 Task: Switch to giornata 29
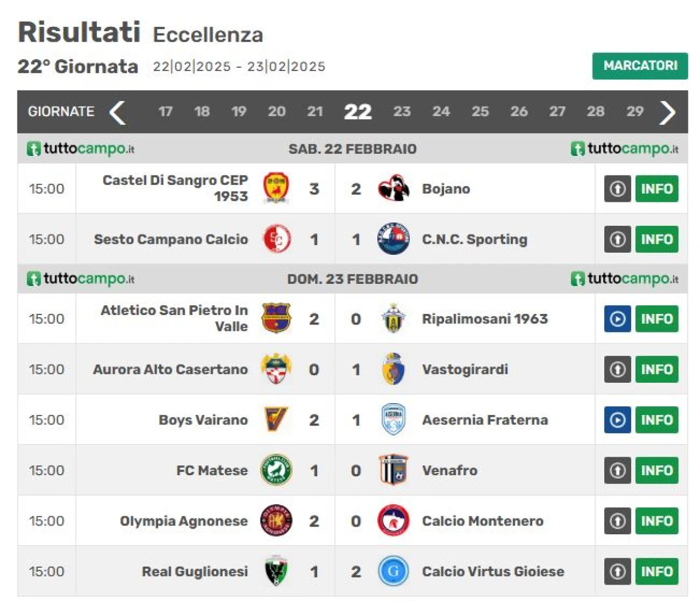point(635,112)
